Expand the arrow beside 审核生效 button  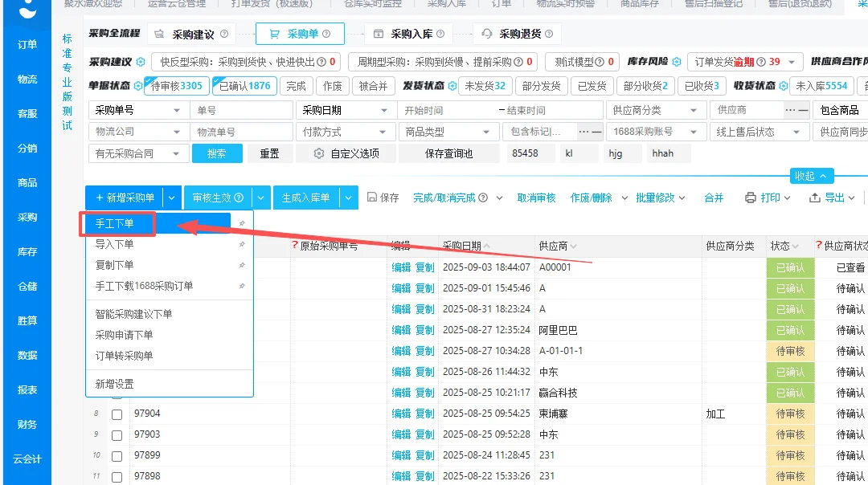click(260, 198)
